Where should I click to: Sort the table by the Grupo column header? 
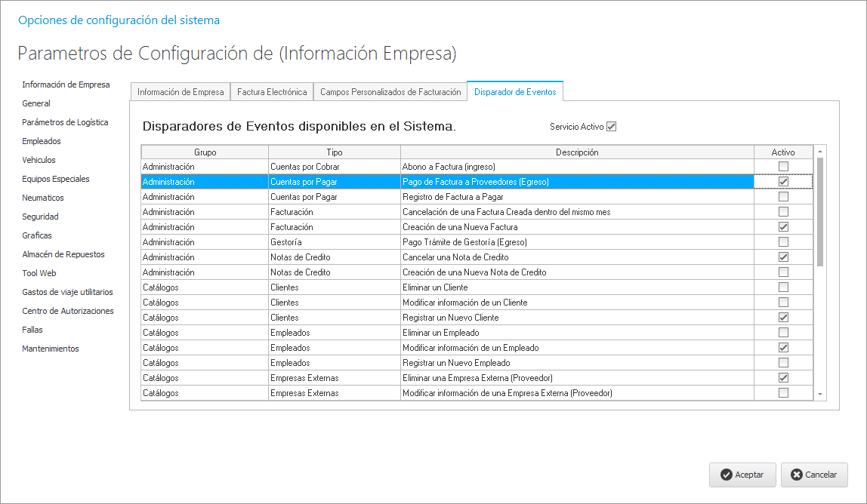(205, 152)
